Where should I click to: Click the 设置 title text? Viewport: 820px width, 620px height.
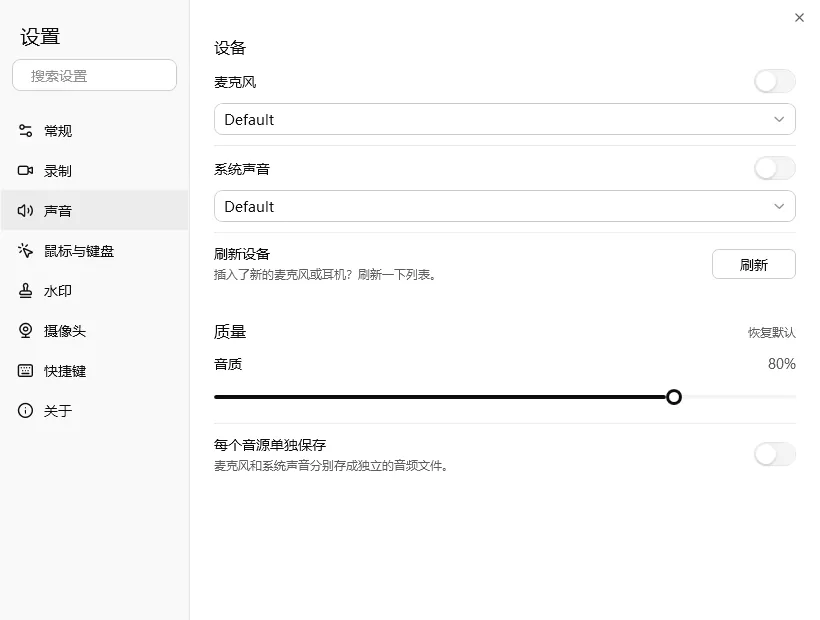(x=40, y=37)
